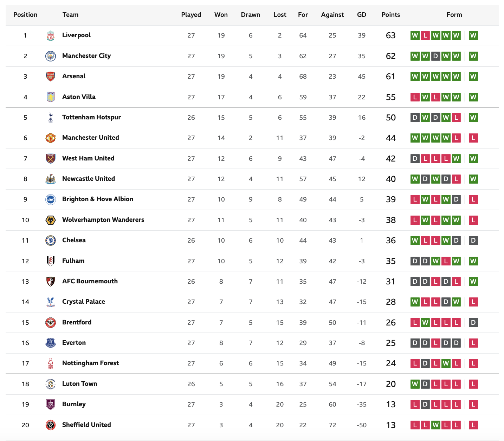504x441 pixels.
Task: Click the Wolverhampton Wanderers wolf badge
Action: (51, 220)
